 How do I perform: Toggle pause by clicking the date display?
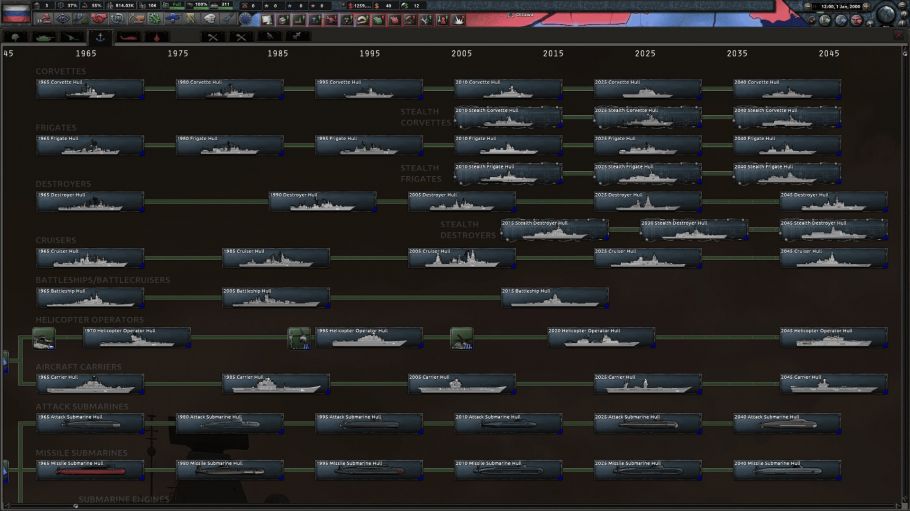[x=838, y=7]
